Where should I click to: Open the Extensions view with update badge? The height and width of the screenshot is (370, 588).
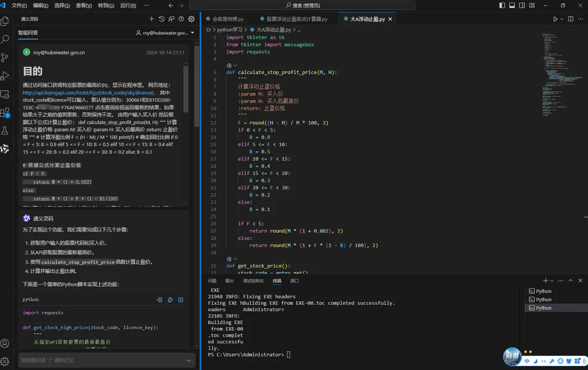5,113
